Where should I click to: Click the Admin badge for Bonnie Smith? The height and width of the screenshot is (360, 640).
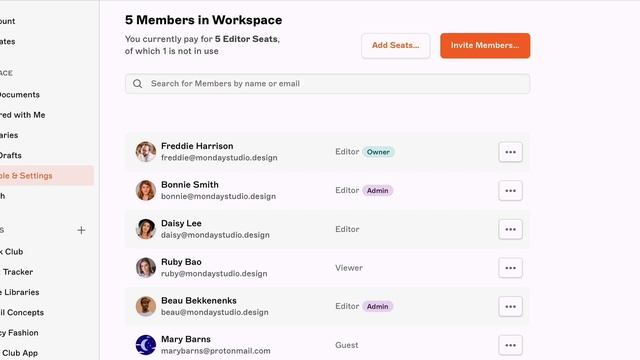click(x=378, y=191)
